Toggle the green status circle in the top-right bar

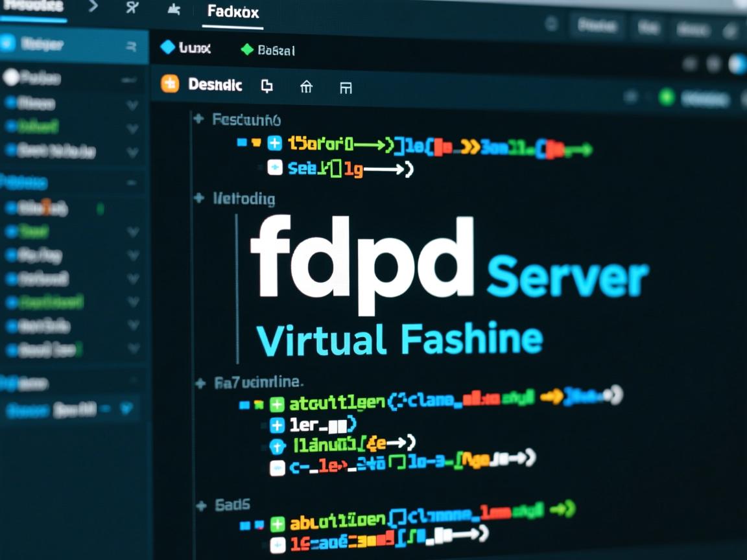point(666,98)
